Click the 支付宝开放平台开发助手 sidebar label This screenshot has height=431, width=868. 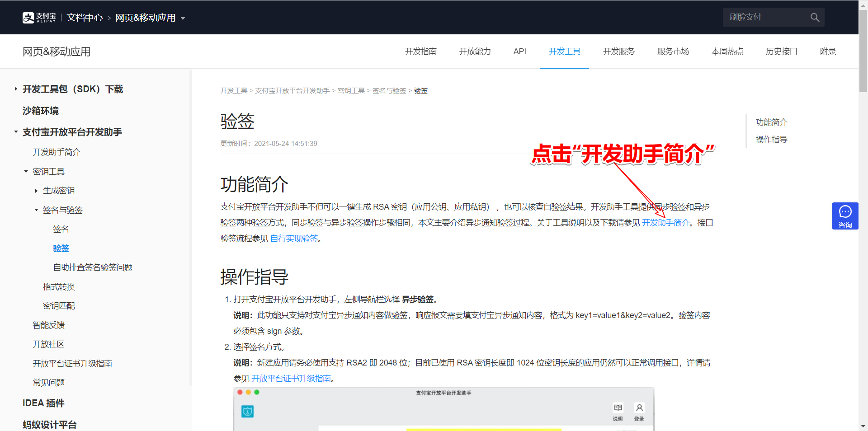[x=72, y=132]
